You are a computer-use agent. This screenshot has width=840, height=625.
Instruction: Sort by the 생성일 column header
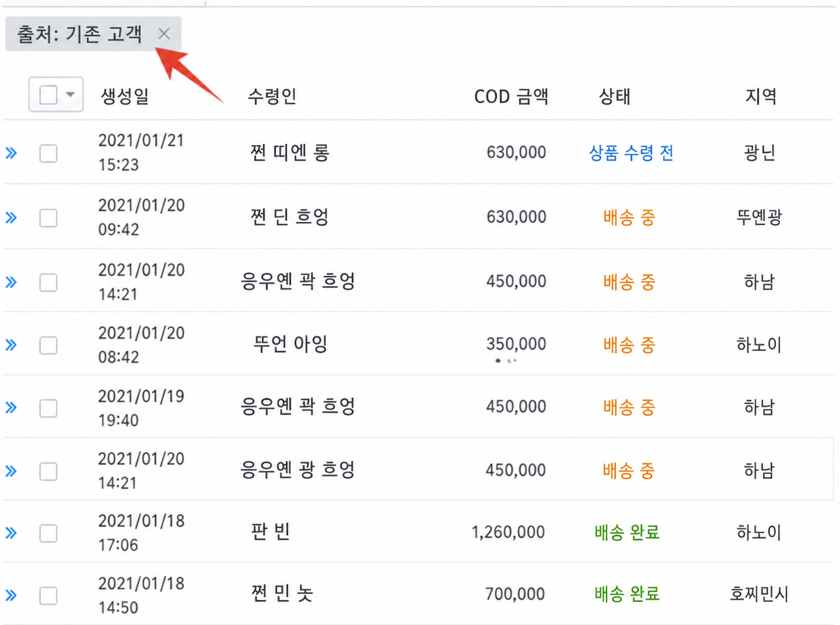point(125,96)
